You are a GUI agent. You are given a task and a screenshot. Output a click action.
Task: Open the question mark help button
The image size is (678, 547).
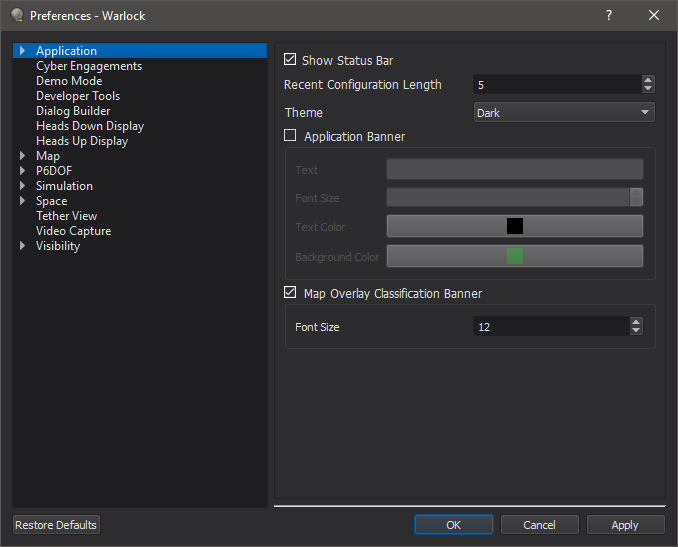(609, 16)
